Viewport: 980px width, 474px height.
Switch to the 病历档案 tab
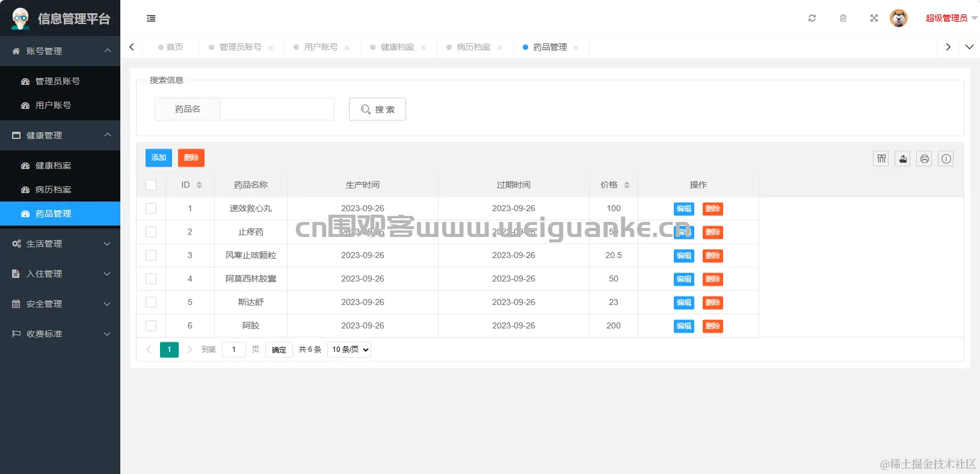coord(473,47)
